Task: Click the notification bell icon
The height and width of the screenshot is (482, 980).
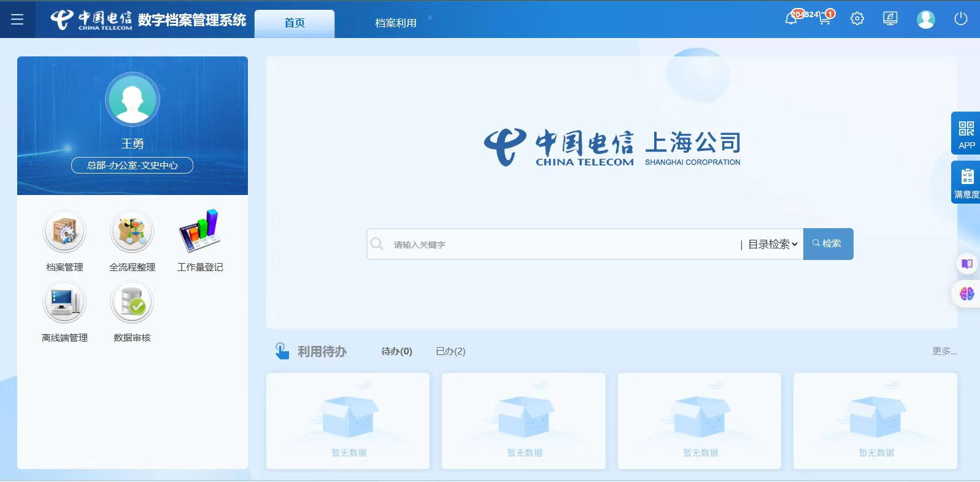Action: click(x=791, y=19)
